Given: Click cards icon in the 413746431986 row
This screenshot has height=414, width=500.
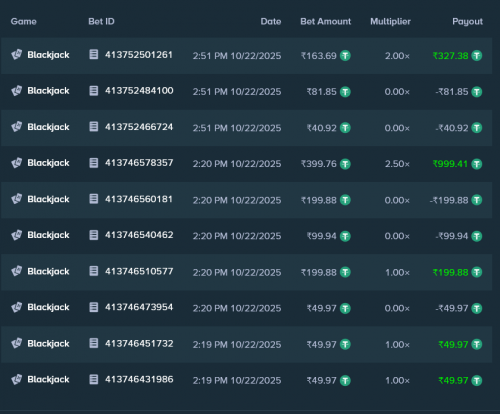Looking at the screenshot, I should pos(17,379).
